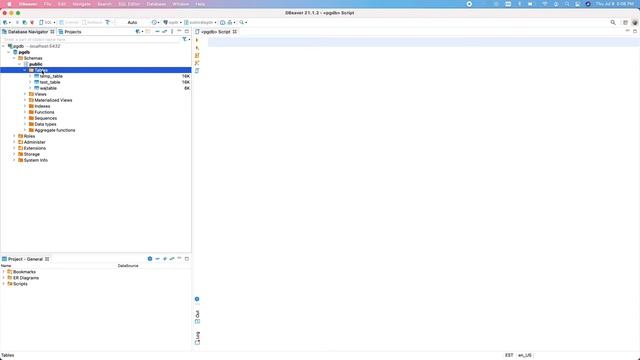Click the red disconnect icon in toolbar
This screenshot has height=360, width=640.
coord(32,22)
